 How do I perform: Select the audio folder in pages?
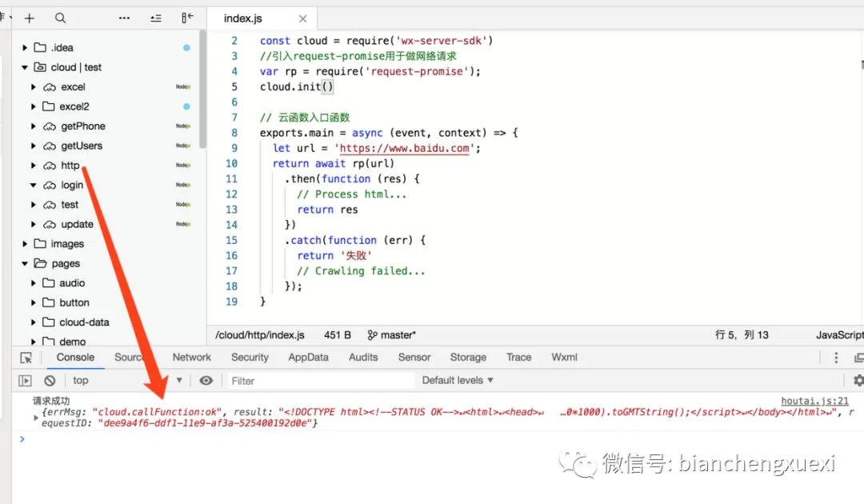click(106, 282)
